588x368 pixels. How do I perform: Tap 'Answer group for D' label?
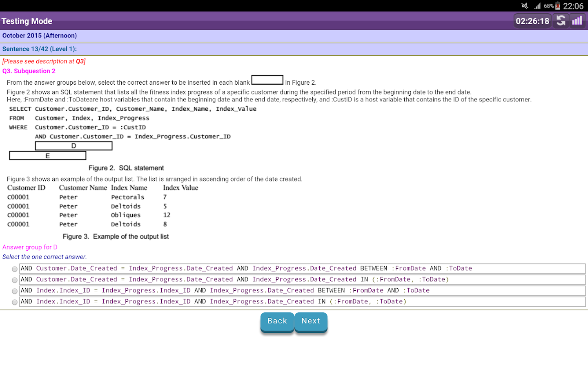[x=30, y=247]
